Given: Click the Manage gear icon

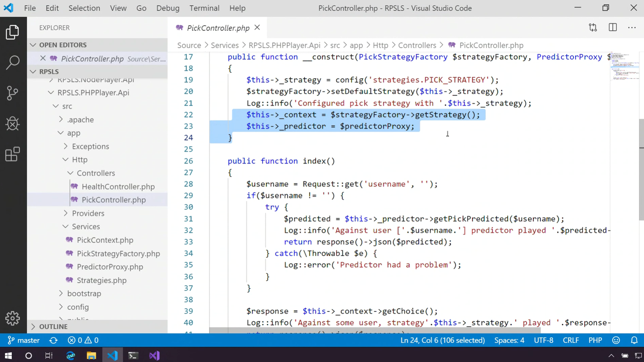Looking at the screenshot, I should (x=13, y=318).
